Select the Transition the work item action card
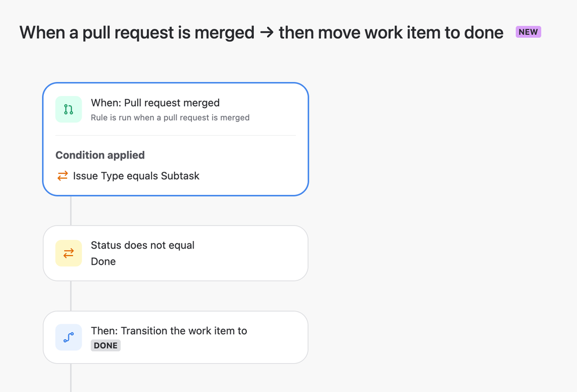Viewport: 577px width, 392px height. point(176,337)
